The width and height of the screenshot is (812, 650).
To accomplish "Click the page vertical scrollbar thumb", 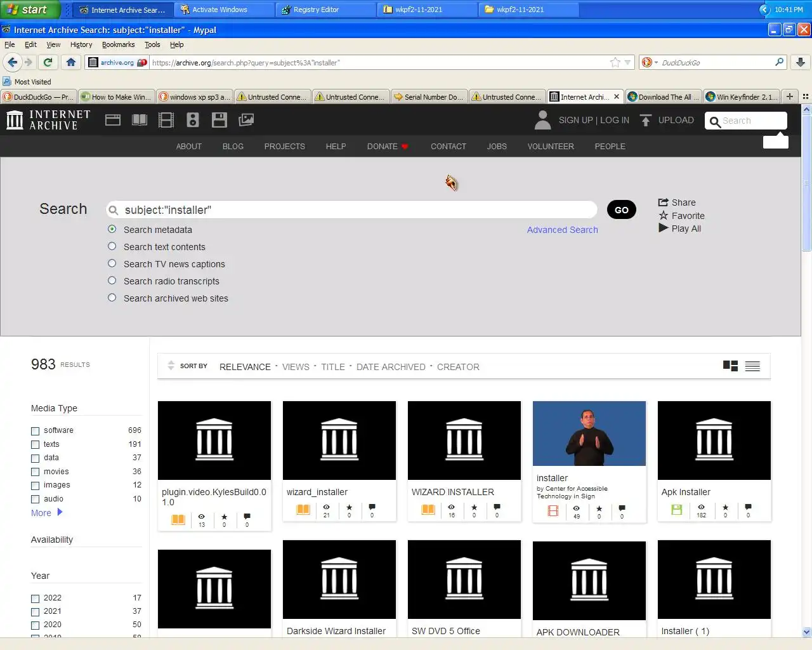I will click(806, 184).
